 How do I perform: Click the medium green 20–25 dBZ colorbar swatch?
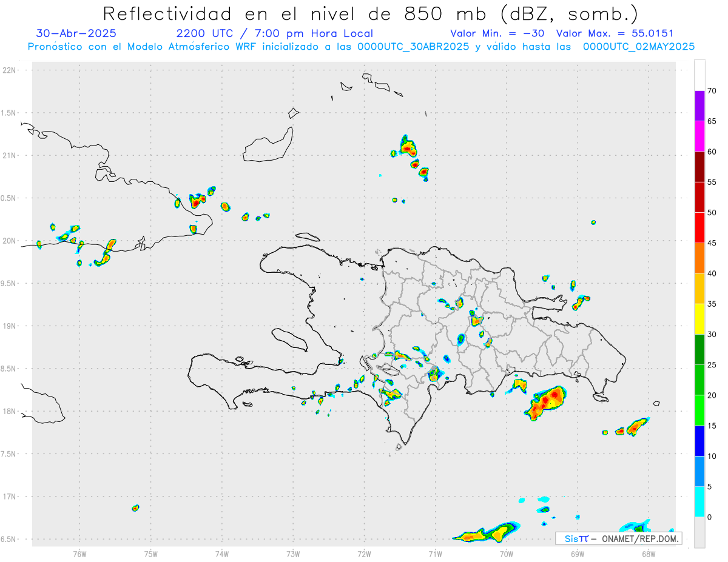[699, 380]
